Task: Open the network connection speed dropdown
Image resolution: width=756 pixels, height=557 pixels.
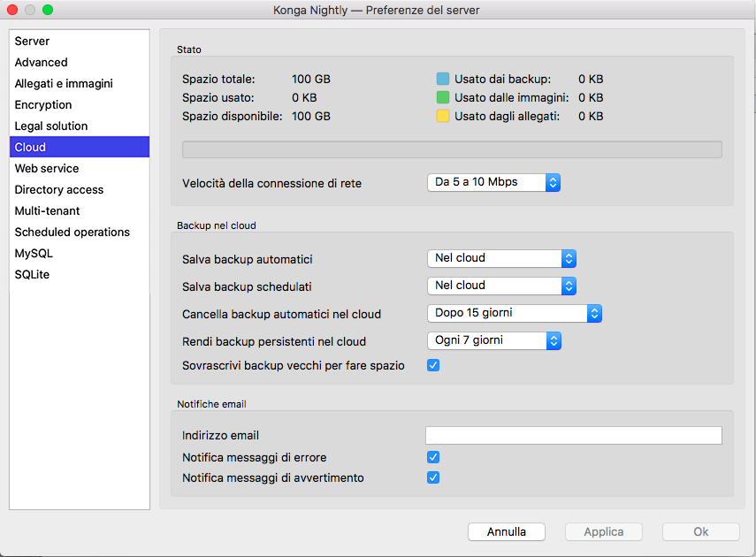Action: click(493, 182)
